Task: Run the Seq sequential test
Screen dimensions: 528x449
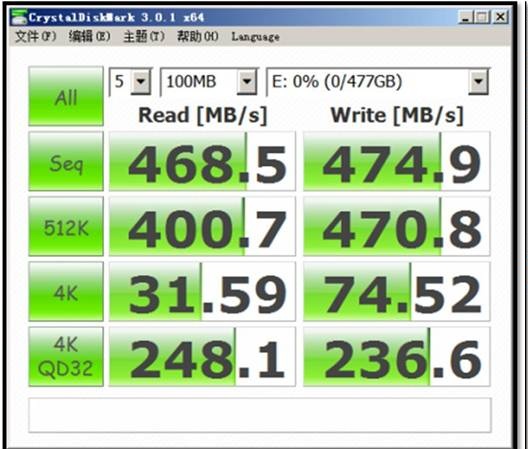Action: [x=66, y=161]
